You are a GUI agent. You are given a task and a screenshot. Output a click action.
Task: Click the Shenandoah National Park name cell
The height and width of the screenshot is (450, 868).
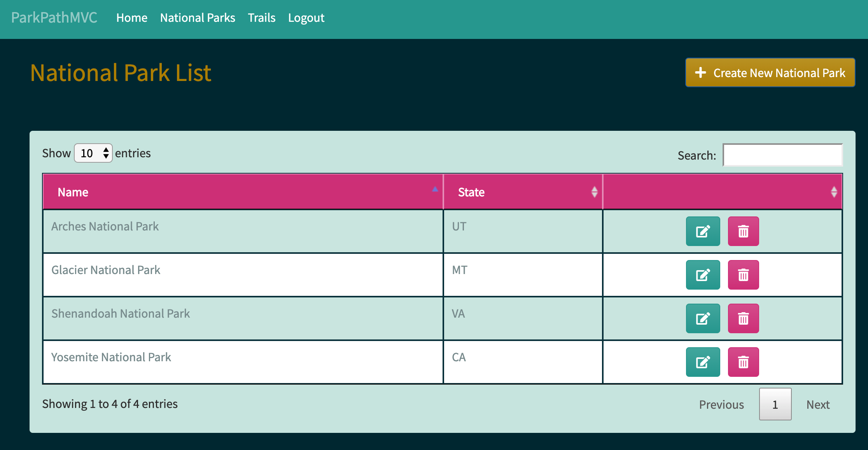(243, 318)
